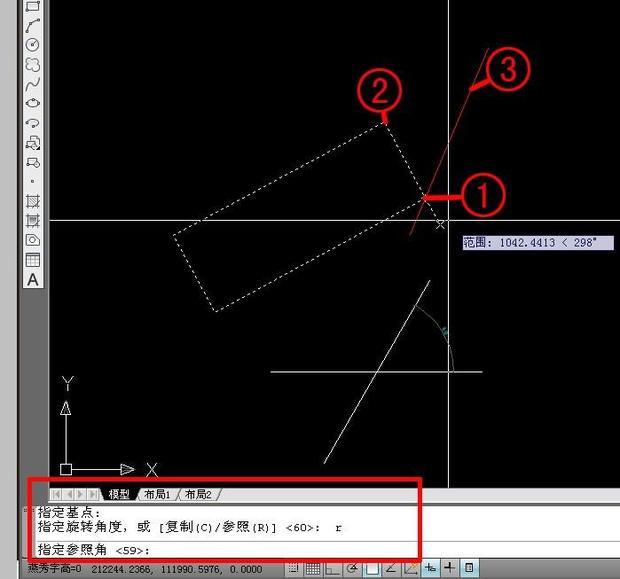Toggle Object Snap Tracking in status bar
The height and width of the screenshot is (579, 620).
(x=391, y=569)
